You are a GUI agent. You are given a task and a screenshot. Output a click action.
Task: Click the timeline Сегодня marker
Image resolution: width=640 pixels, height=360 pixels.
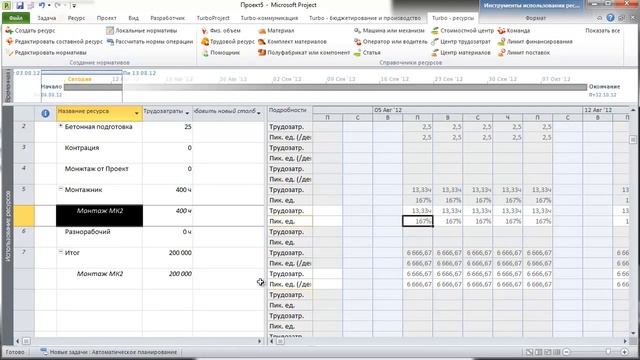coord(80,79)
